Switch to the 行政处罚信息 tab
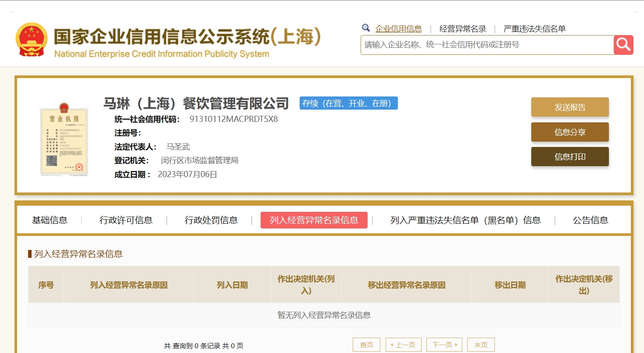This screenshot has height=353, width=644. 211,220
